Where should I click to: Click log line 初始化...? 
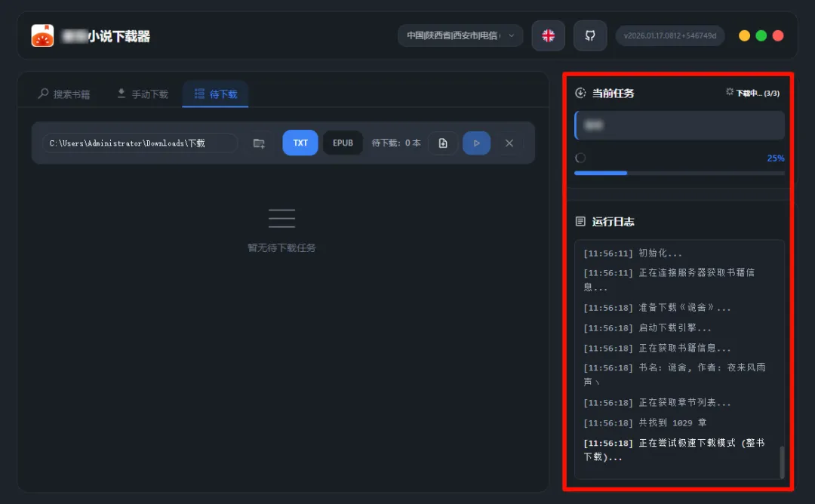[x=632, y=253]
